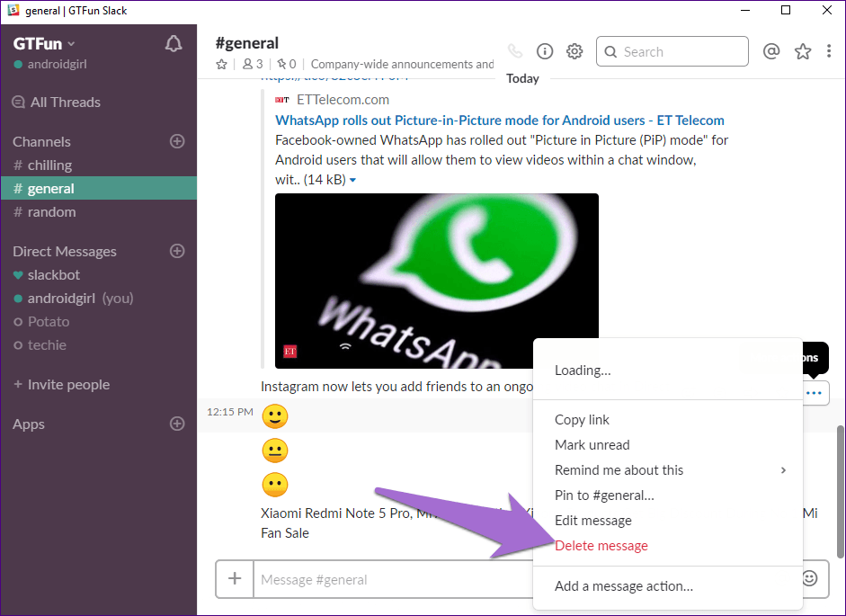Select Copy link from context menu
The width and height of the screenshot is (846, 616).
pyautogui.click(x=669, y=419)
